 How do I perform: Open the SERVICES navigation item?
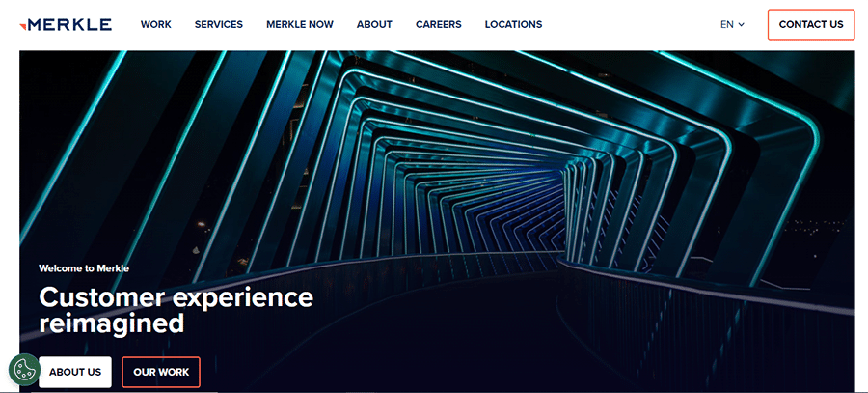[x=219, y=24]
